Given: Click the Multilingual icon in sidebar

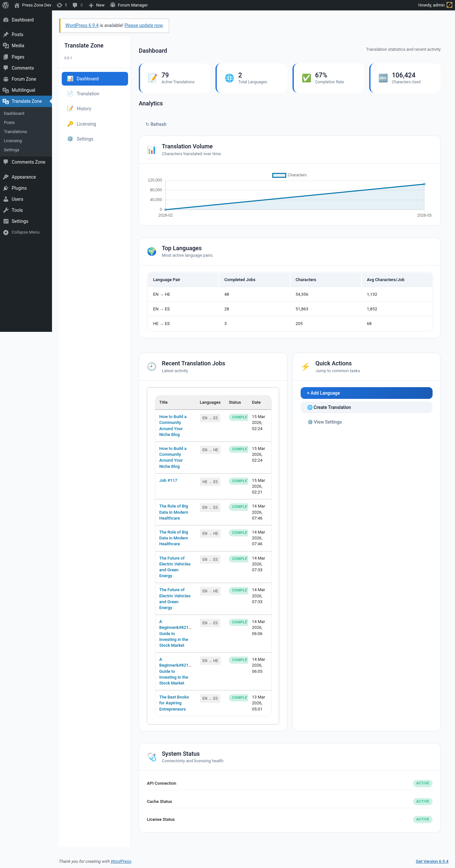Looking at the screenshot, I should pyautogui.click(x=6, y=90).
